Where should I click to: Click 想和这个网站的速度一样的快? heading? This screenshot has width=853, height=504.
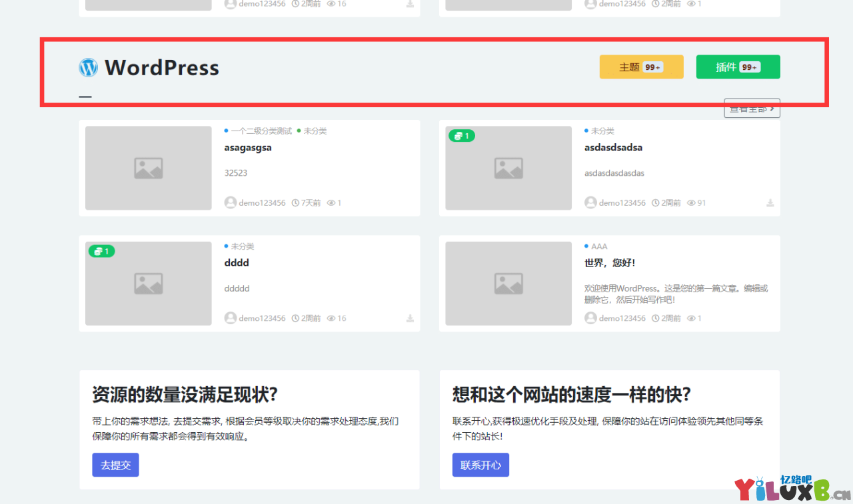click(x=572, y=394)
